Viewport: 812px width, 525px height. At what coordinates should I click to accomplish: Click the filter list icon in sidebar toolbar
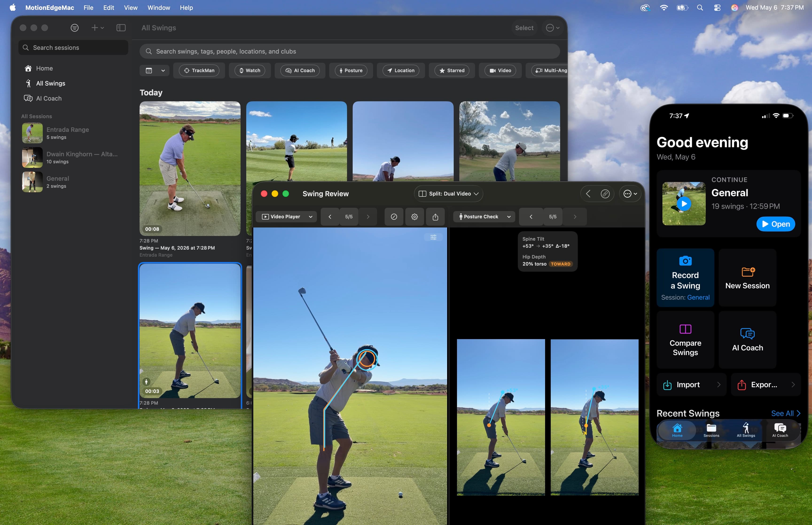(x=75, y=28)
